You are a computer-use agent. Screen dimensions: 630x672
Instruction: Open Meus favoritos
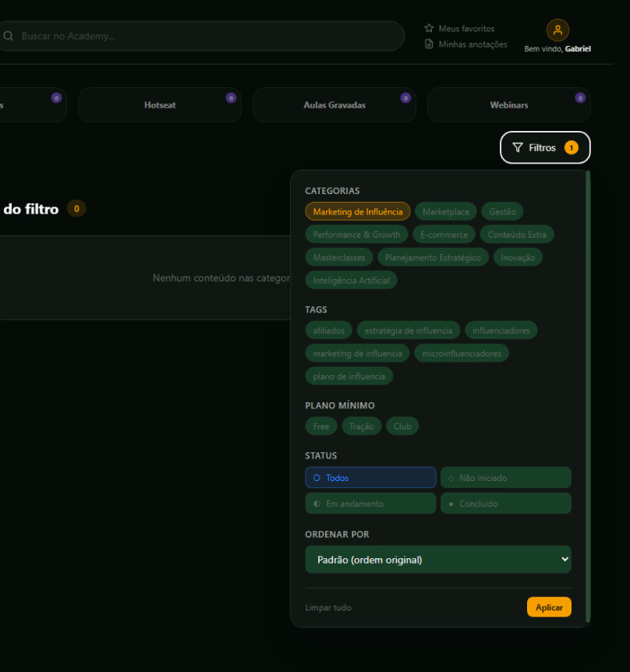[x=459, y=28]
